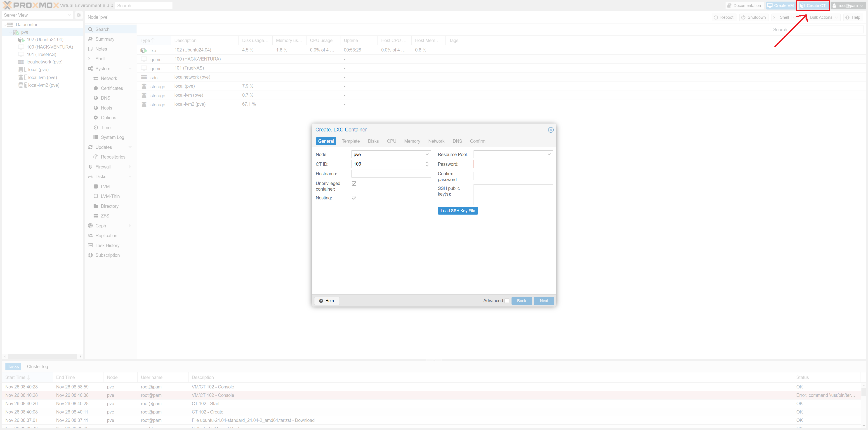Open Task History via its icon
Image resolution: width=868 pixels, height=430 pixels.
tap(90, 245)
